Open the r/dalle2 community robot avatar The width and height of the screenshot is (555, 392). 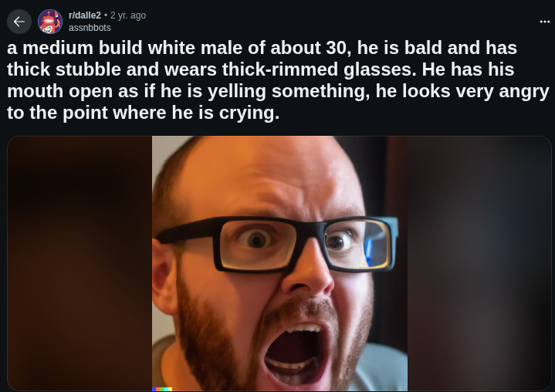50,22
